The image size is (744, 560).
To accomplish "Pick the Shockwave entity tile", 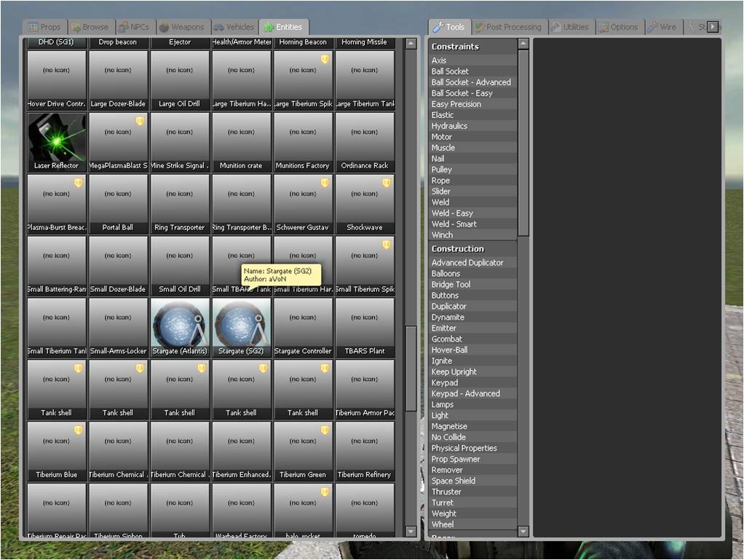I will pyautogui.click(x=365, y=204).
